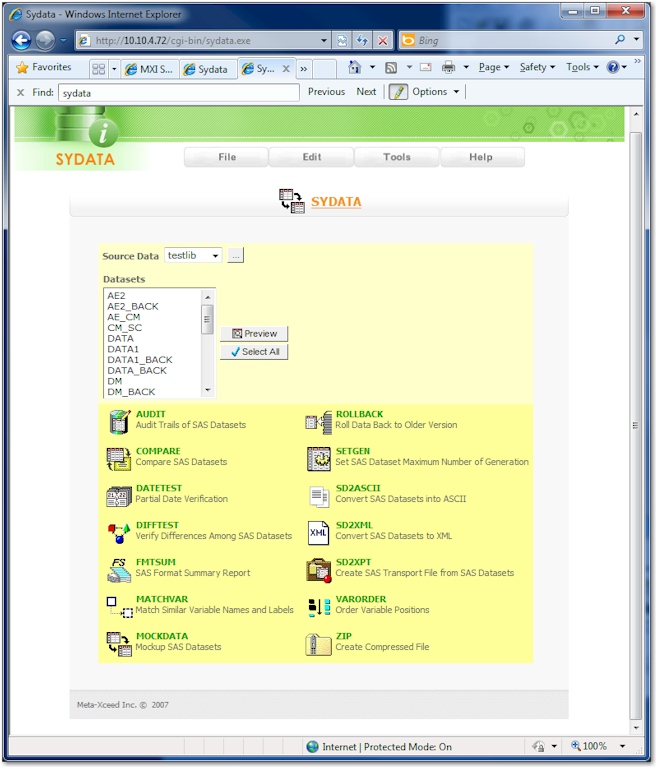The height and width of the screenshot is (769, 658).
Task: Click the SYDATA header icon
Action: [292, 201]
